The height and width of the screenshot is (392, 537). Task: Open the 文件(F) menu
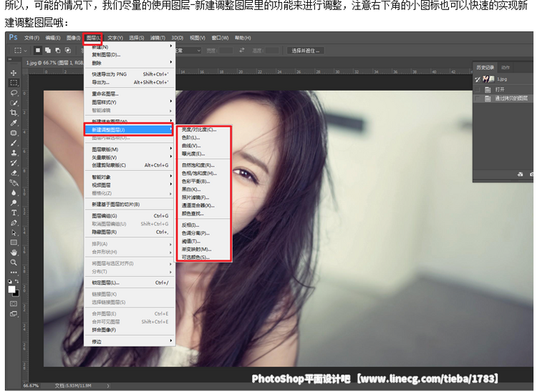32,38
